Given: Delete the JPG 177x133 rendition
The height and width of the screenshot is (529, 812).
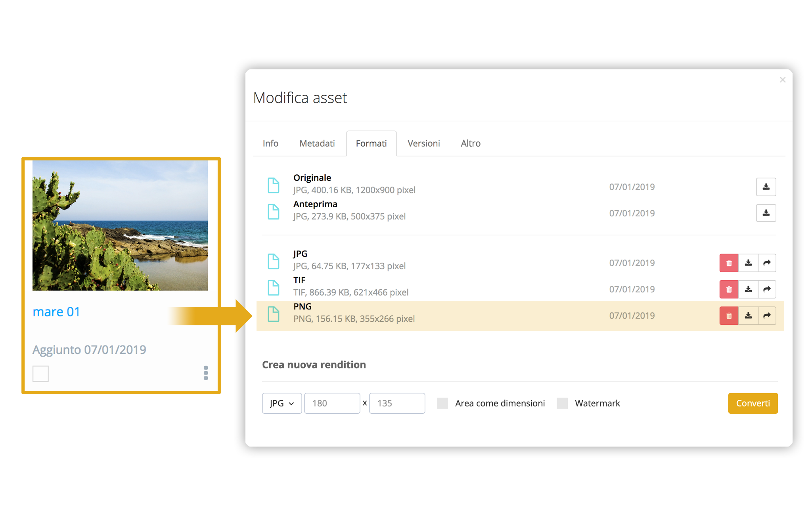Looking at the screenshot, I should click(729, 263).
